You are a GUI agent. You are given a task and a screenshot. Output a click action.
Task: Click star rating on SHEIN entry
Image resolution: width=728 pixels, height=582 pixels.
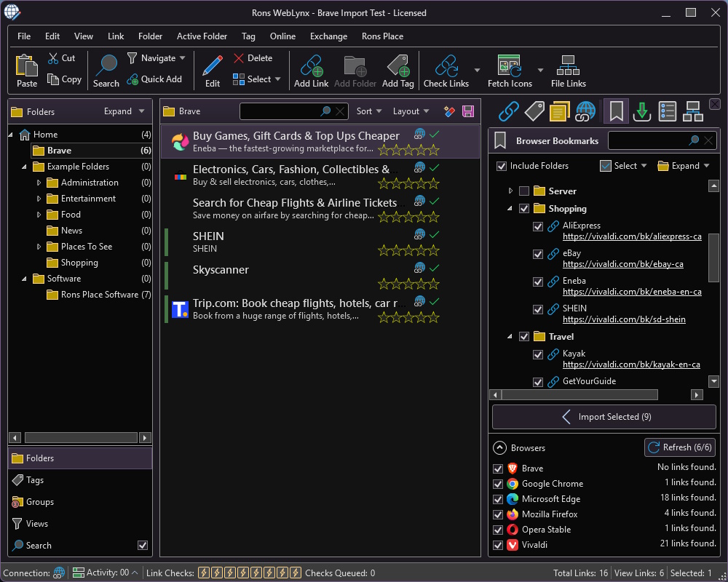408,251
